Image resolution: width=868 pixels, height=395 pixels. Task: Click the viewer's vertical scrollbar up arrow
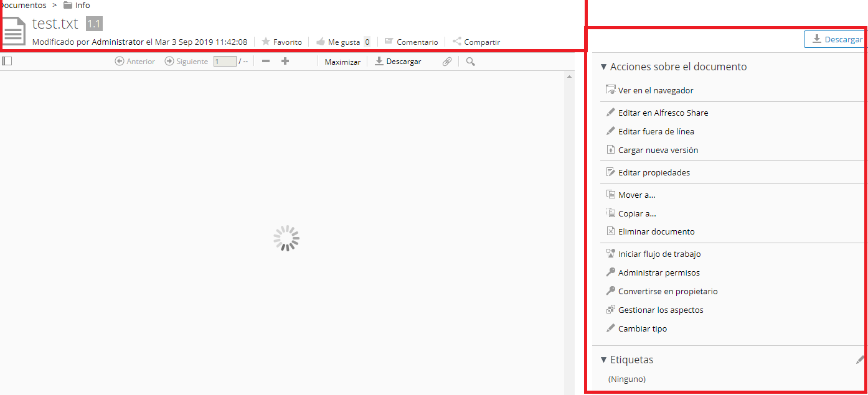569,76
